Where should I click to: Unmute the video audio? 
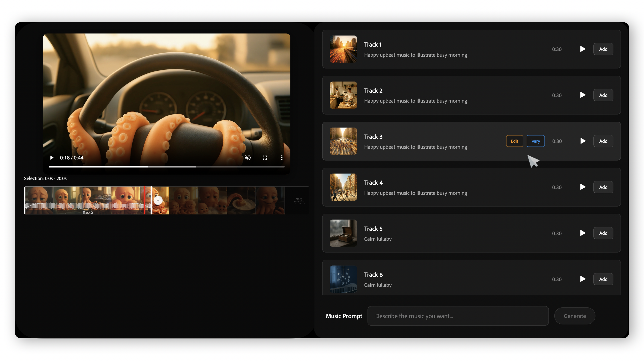click(248, 158)
